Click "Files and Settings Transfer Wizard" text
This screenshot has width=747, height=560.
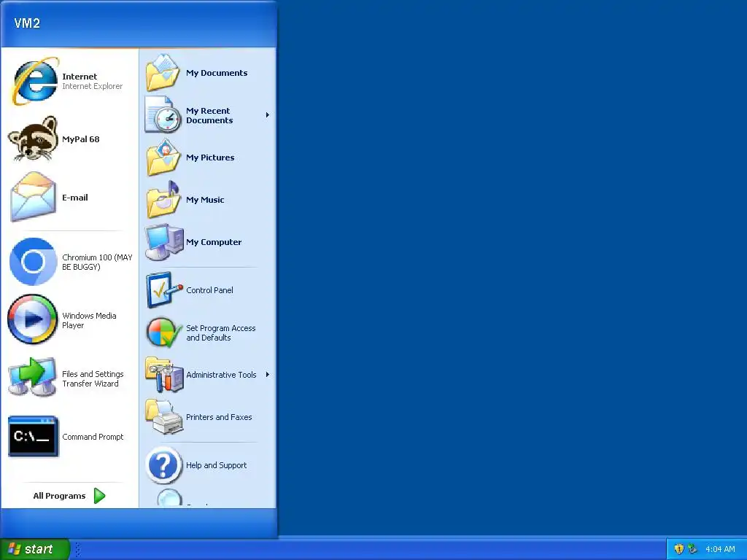(93, 378)
